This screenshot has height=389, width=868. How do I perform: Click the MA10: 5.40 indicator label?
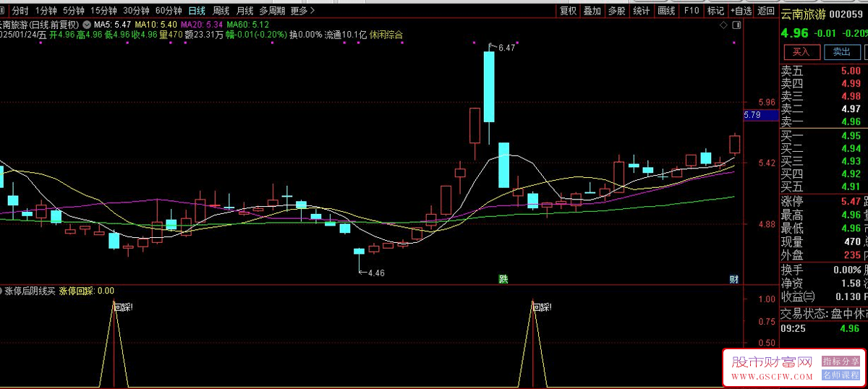coord(156,25)
